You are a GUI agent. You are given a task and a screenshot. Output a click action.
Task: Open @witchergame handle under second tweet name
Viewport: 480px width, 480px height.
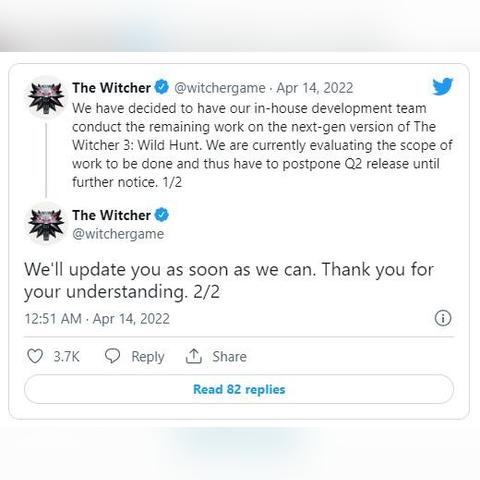tap(118, 234)
